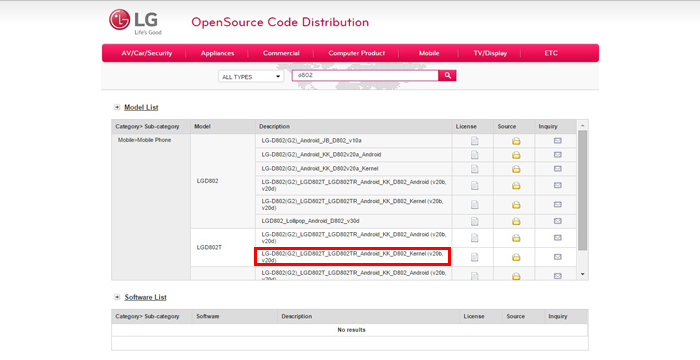Send inquiry for LGD802 model's KK_D802_Android (v20b) row
Screen dimensions: 700x360
558,185
